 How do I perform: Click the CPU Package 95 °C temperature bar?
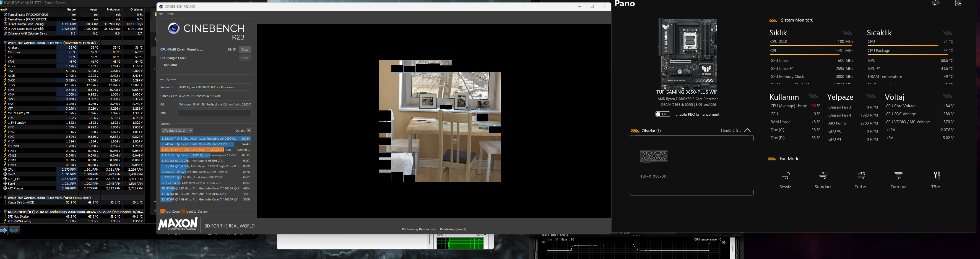tap(910, 55)
